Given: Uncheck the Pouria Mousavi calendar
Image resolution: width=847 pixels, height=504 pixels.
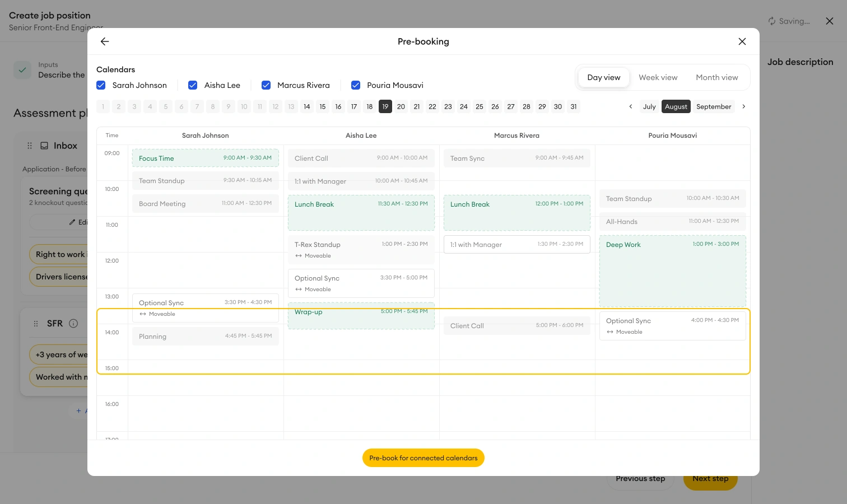Looking at the screenshot, I should [x=356, y=85].
